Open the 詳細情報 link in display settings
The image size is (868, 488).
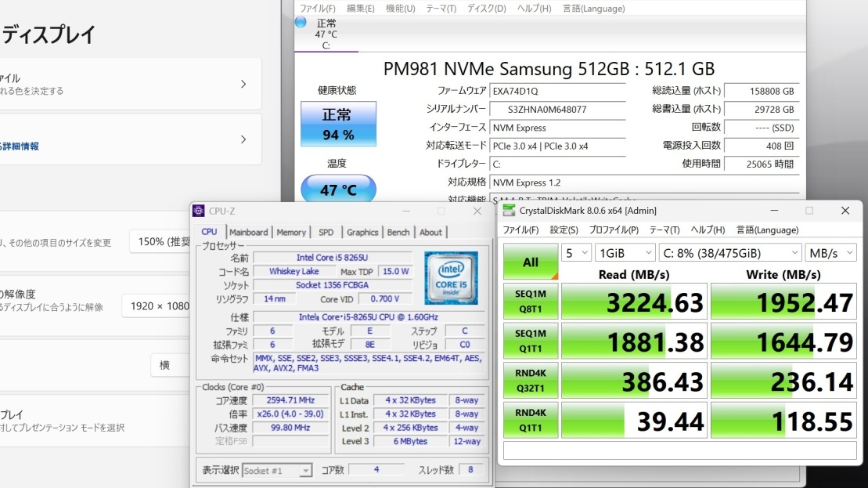click(20, 146)
